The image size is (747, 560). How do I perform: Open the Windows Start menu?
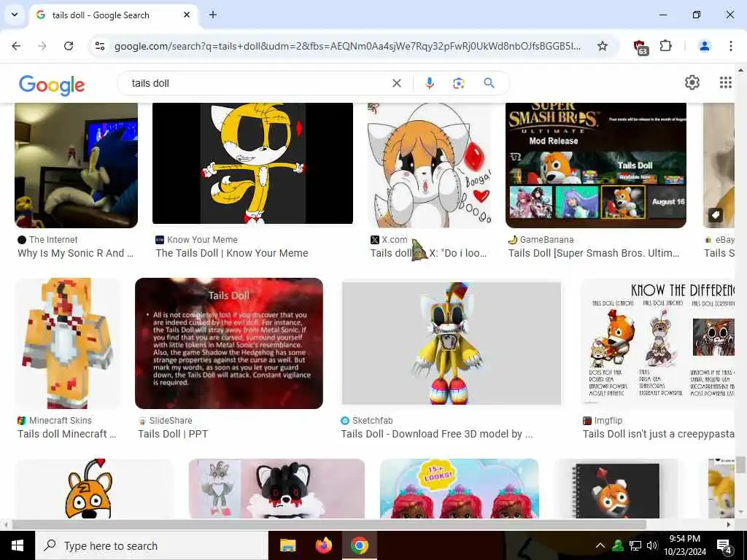coord(18,545)
